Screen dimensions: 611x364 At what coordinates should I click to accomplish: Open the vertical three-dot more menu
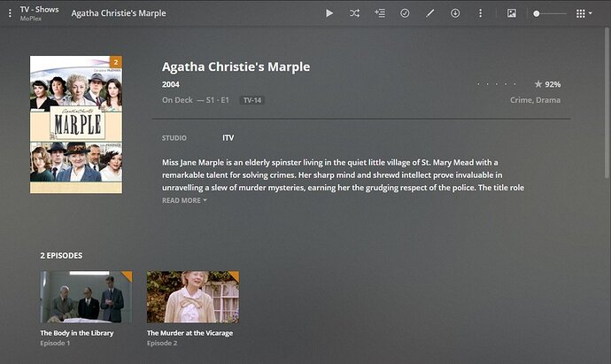point(481,13)
